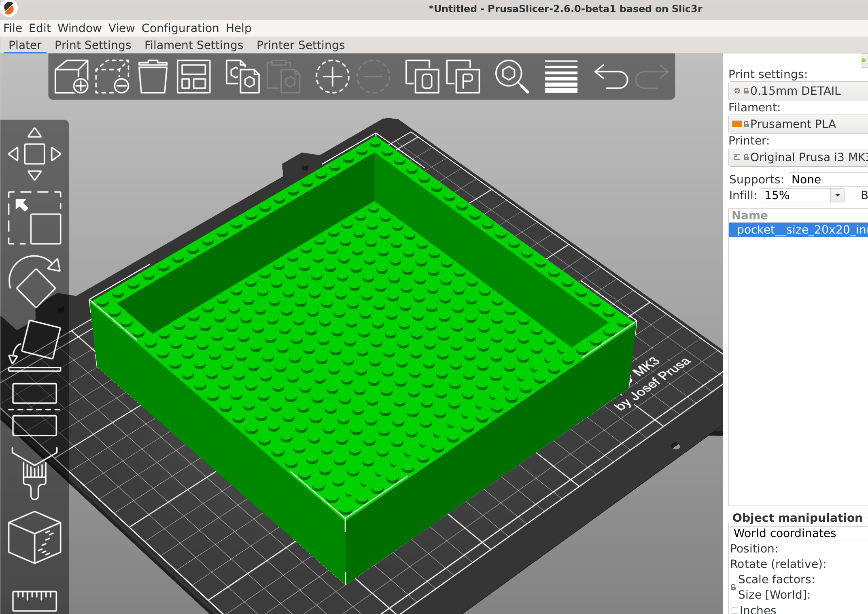Open the Help menu

coord(239,28)
